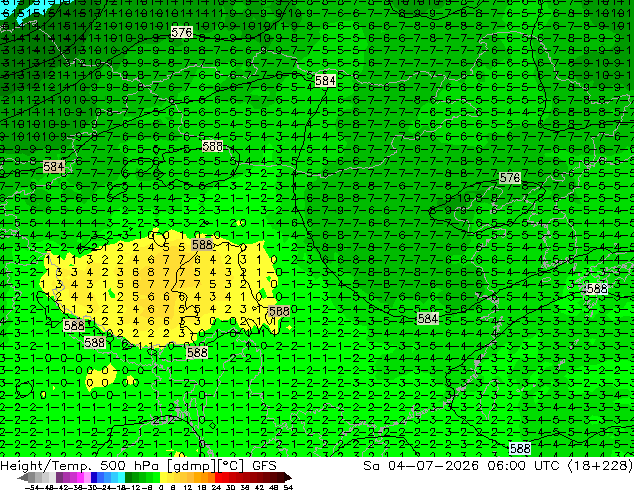634x490 pixels.
Task: Click the 576 contour label near the top
Action: point(182,32)
